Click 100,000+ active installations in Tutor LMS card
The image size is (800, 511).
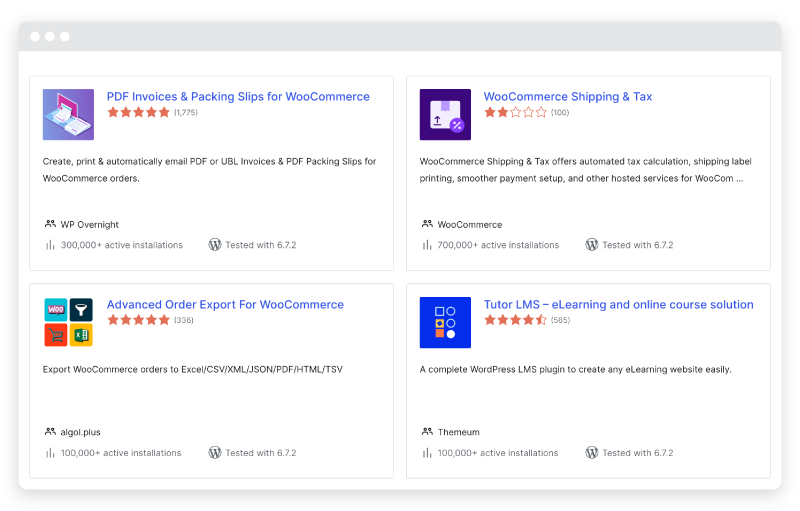(497, 453)
